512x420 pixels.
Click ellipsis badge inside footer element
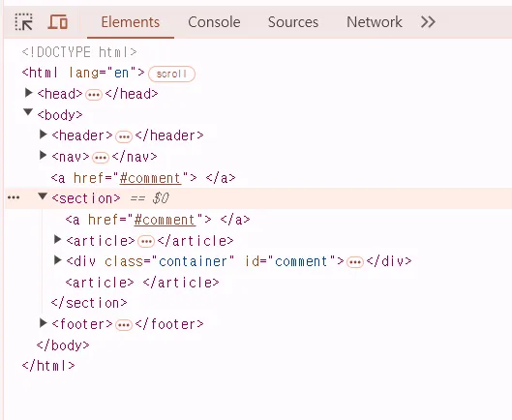[124, 325]
